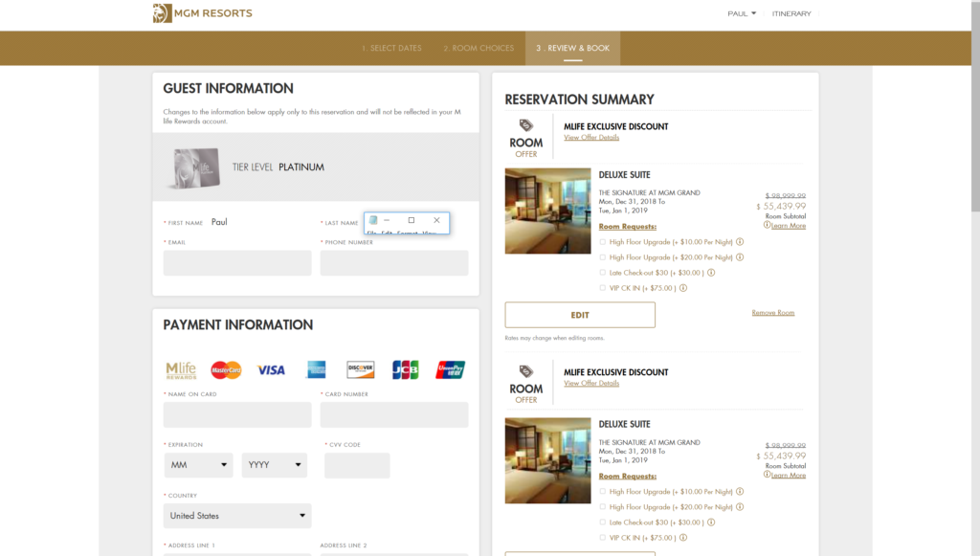Select the JCB card icon
Viewport: 980px width, 556px height.
pyautogui.click(x=406, y=369)
